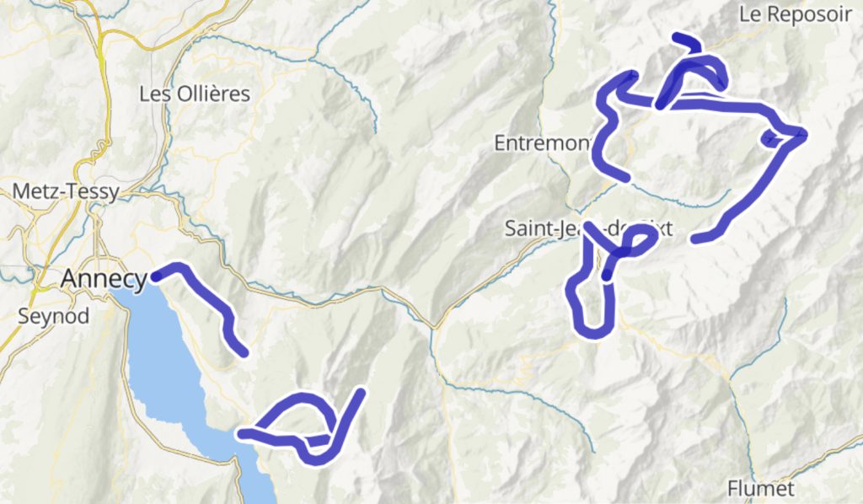This screenshot has height=504, width=863.
Task: Select the route end east of Saint-Jean-de-Sixt
Action: [x=695, y=239]
